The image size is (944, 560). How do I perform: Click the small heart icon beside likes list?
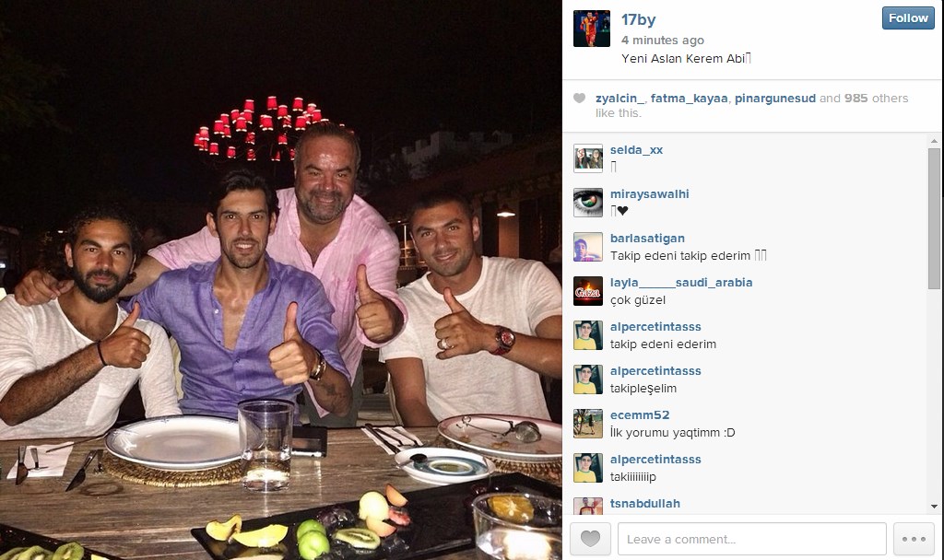point(579,98)
